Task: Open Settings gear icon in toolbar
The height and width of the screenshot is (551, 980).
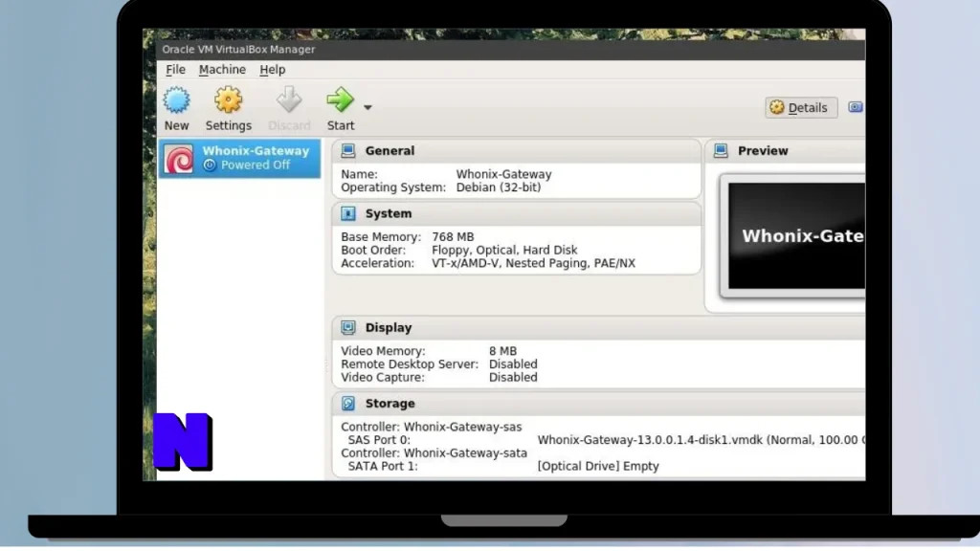Action: (x=228, y=99)
